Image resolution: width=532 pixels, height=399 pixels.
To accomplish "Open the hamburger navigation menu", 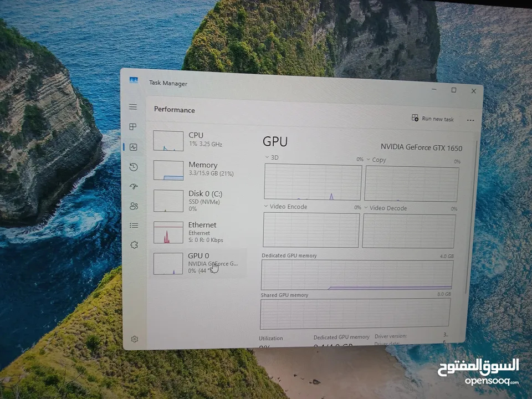I will (133, 107).
